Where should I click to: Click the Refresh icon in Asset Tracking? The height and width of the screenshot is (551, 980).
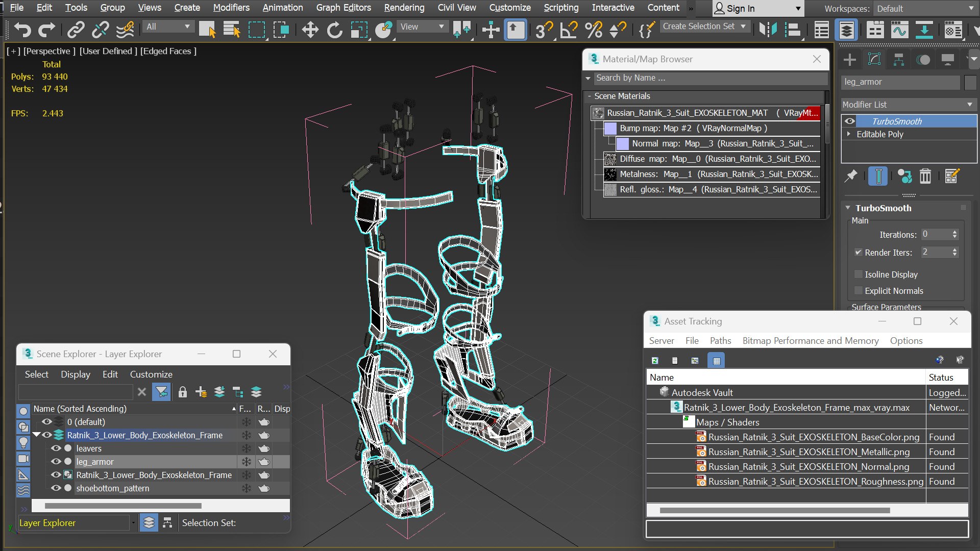click(655, 361)
